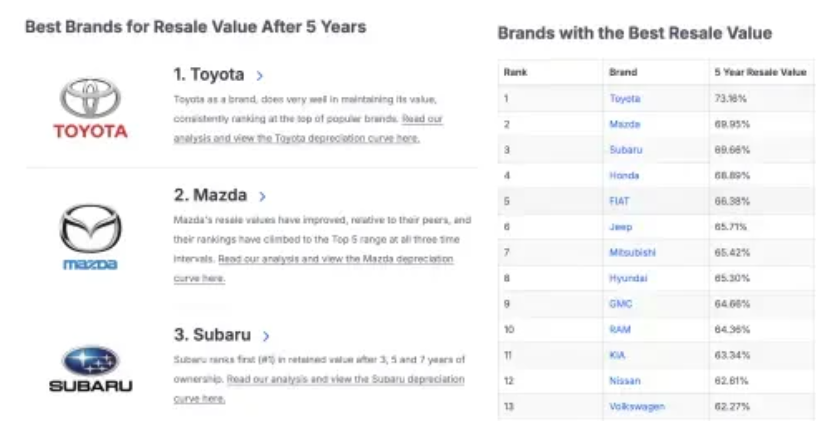This screenshot has height=425, width=816.
Task: Click the Rank column header
Action: pyautogui.click(x=515, y=73)
